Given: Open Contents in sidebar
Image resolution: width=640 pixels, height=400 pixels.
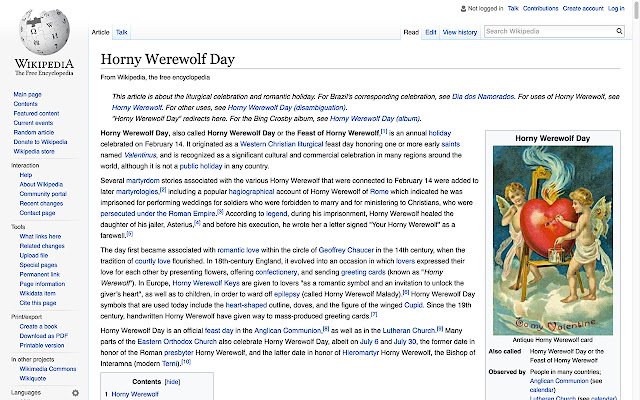Looking at the screenshot, I should 25,104.
